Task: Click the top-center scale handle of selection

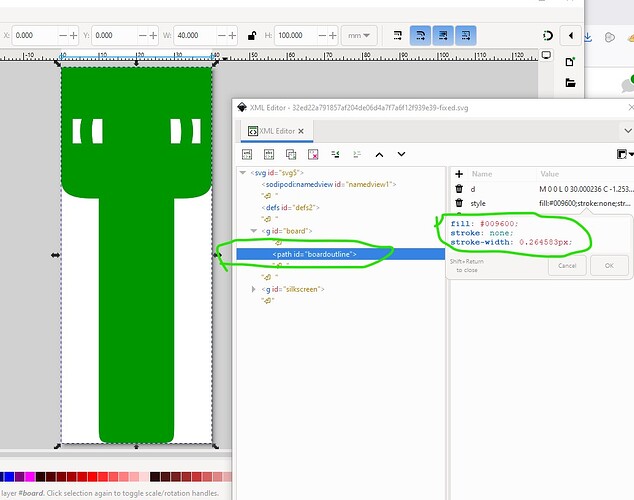Action: [x=136, y=63]
